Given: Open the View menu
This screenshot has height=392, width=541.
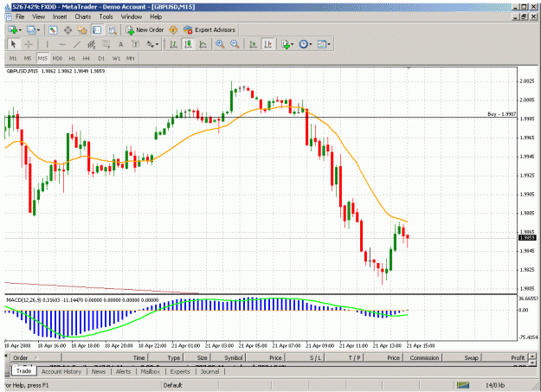Looking at the screenshot, I should coord(39,16).
